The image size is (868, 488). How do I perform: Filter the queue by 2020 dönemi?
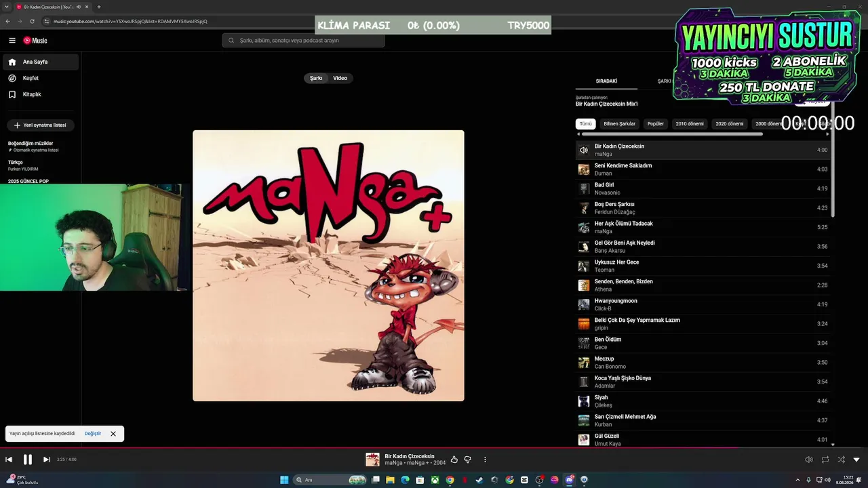point(730,124)
